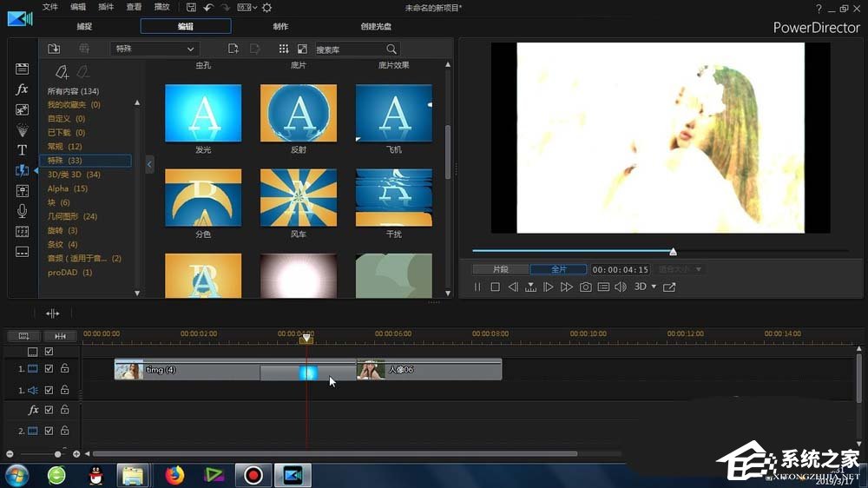
Task: Toggle the audio track 1 checkbox
Action: (49, 391)
